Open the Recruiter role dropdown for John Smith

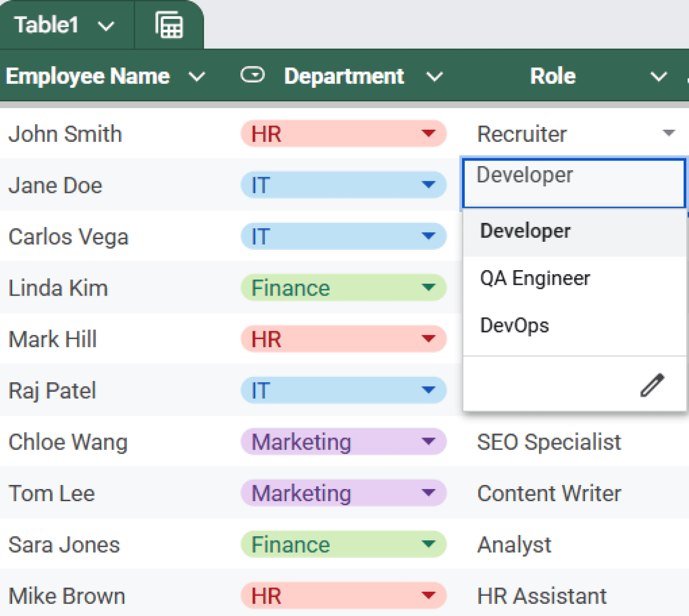(668, 133)
